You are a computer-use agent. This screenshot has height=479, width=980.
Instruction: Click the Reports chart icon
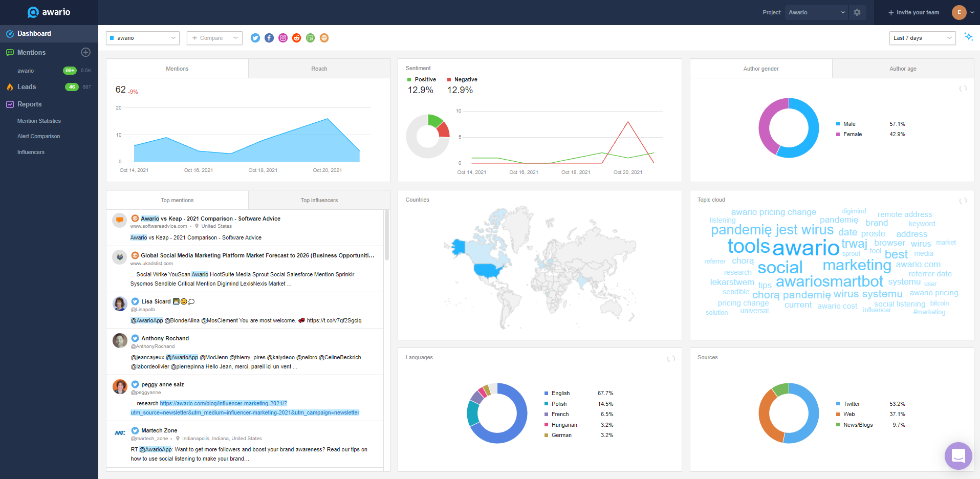point(10,104)
